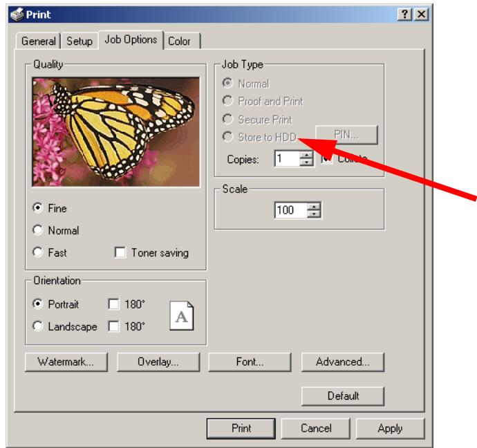The width and height of the screenshot is (477, 448).
Task: Click the printer icon in title bar
Action: coord(17,15)
